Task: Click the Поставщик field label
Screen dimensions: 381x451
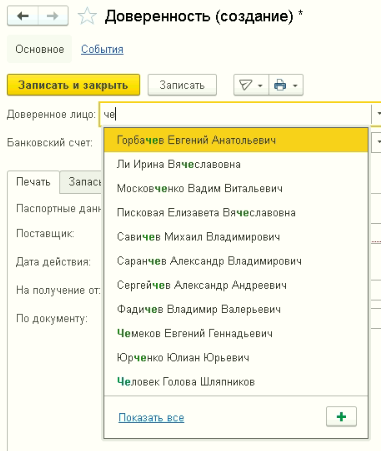Action: tap(45, 233)
